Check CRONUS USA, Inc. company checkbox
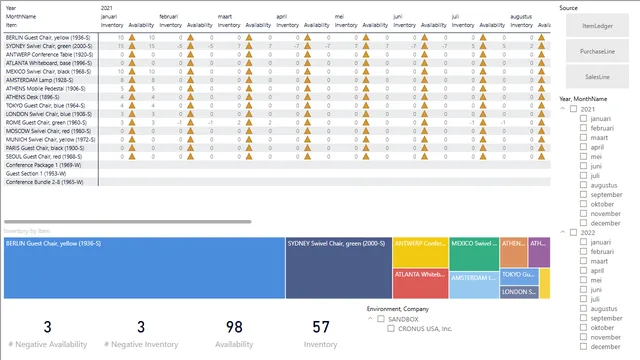Viewport: 640px width, 360px height. (x=391, y=328)
